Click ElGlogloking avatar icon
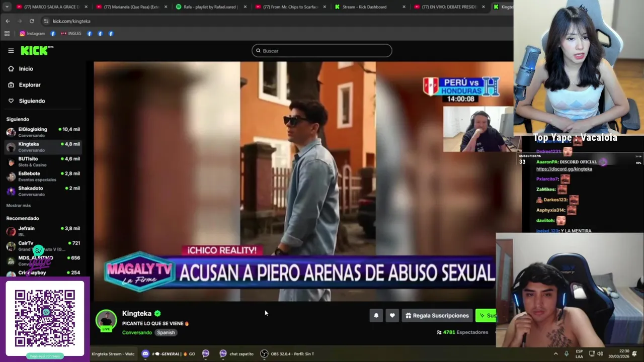This screenshot has height=362, width=644. pos(11,132)
